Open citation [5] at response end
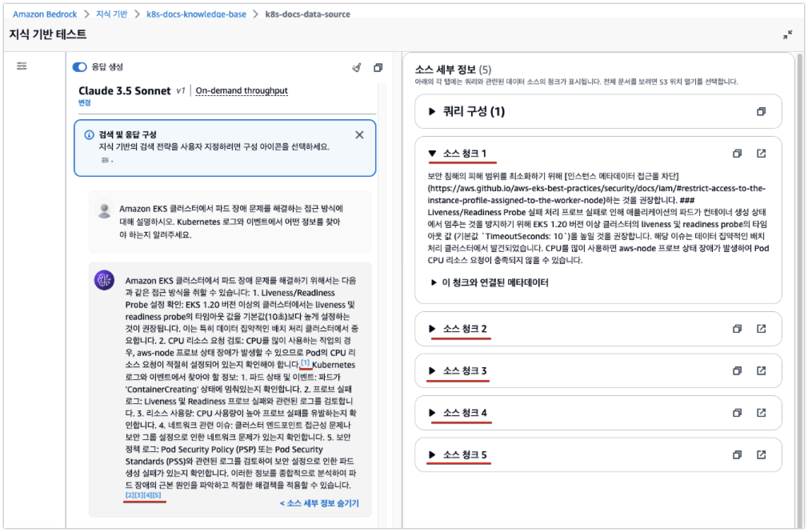The image size is (808, 532). click(157, 495)
